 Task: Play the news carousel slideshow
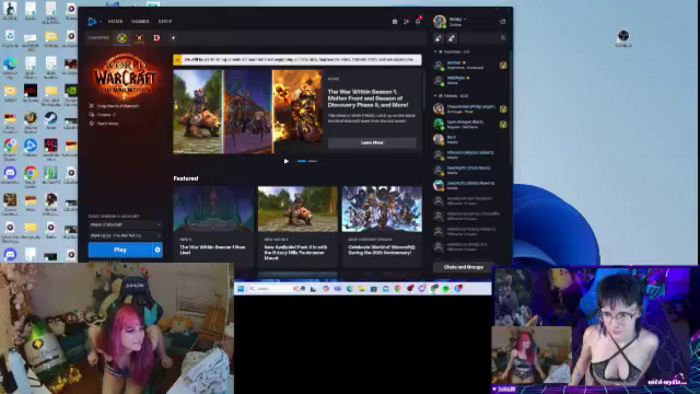tap(286, 161)
